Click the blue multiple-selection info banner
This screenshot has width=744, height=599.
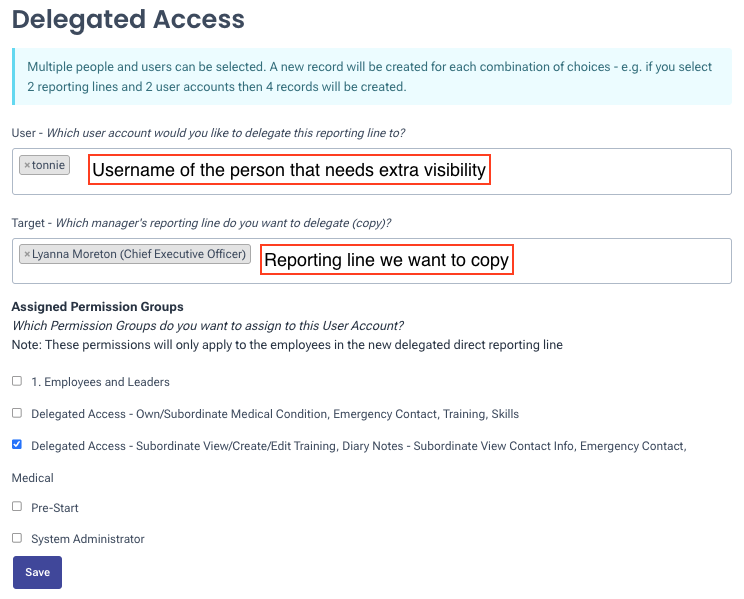371,77
